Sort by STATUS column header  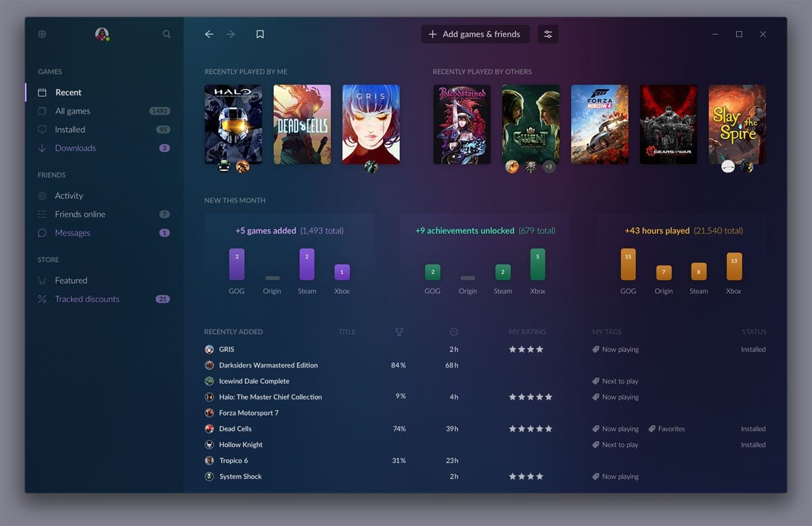coord(754,332)
